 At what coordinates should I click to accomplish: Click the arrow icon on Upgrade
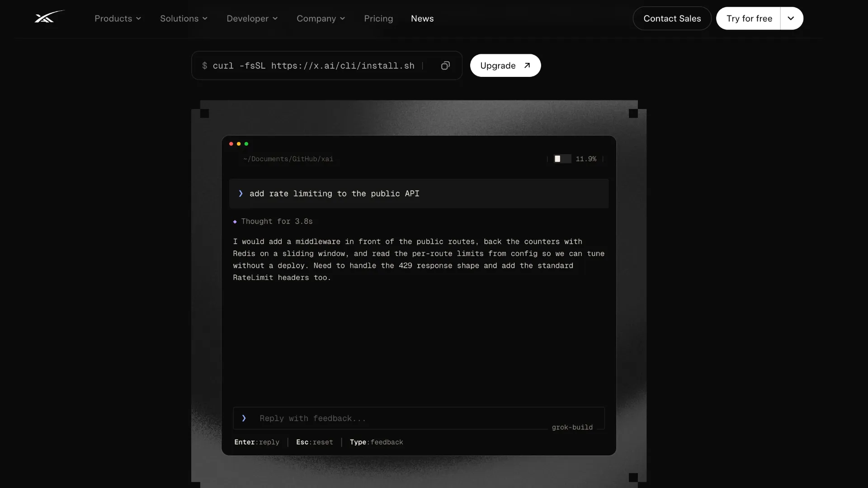(527, 66)
